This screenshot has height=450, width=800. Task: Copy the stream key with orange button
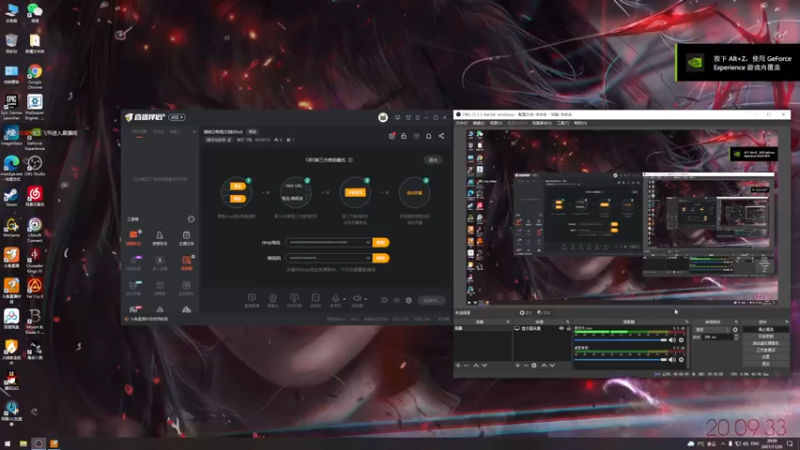click(x=381, y=258)
